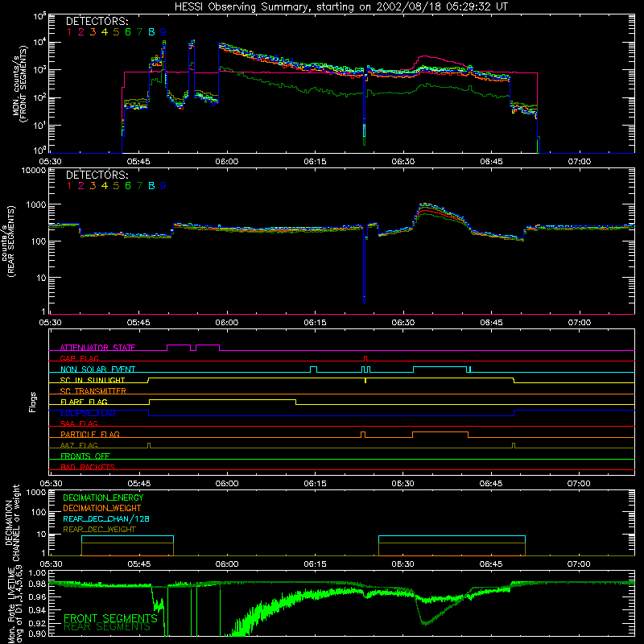Screen dimensions: 644x644
Task: Select olive detector 5 in front segments legend
Action: pos(116,32)
